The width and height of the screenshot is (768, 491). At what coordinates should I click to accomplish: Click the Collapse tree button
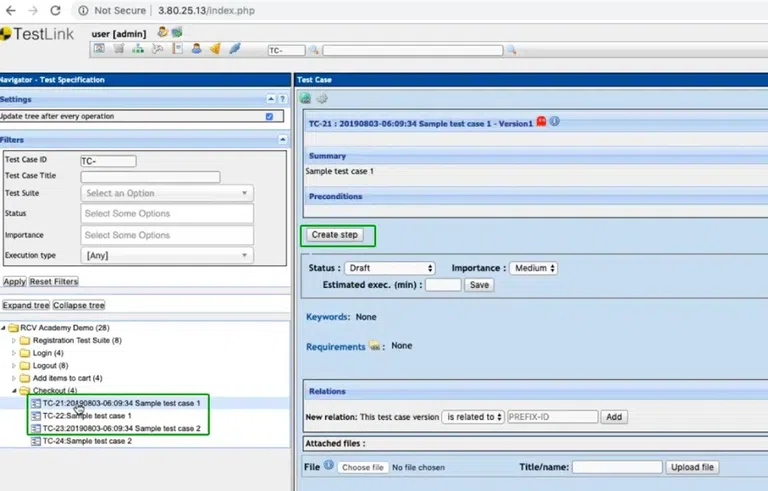tap(79, 305)
